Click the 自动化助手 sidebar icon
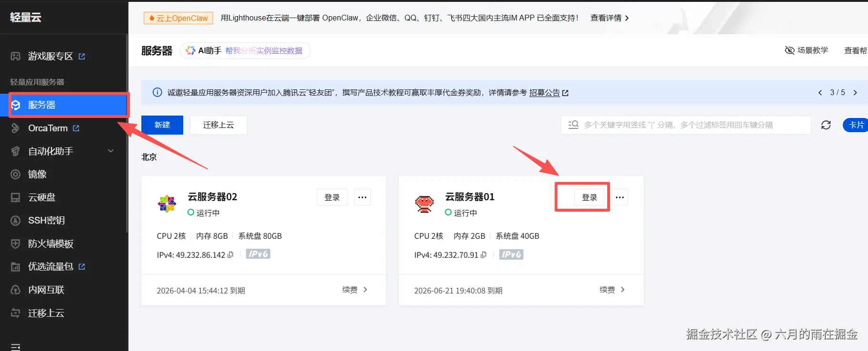The height and width of the screenshot is (351, 868). coord(16,151)
